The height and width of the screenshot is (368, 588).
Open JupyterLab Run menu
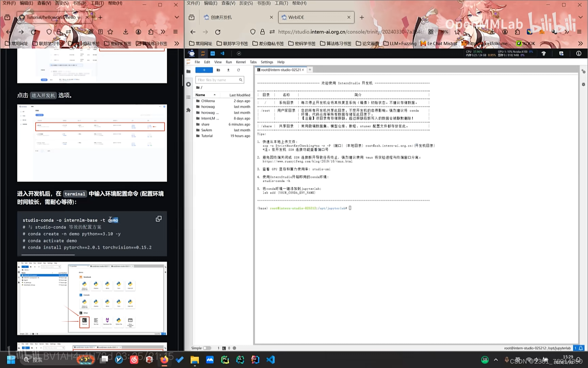pyautogui.click(x=229, y=62)
